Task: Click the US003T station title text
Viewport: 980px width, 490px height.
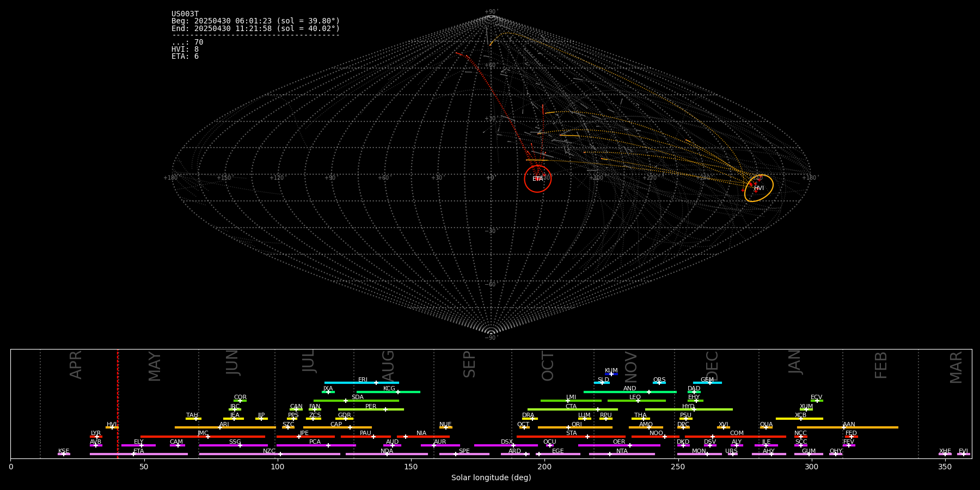Action: click(x=185, y=14)
